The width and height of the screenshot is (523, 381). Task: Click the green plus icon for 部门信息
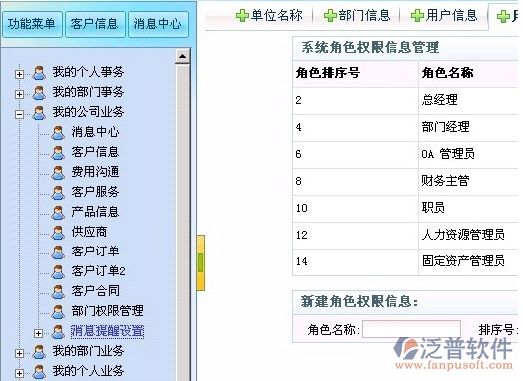(330, 15)
